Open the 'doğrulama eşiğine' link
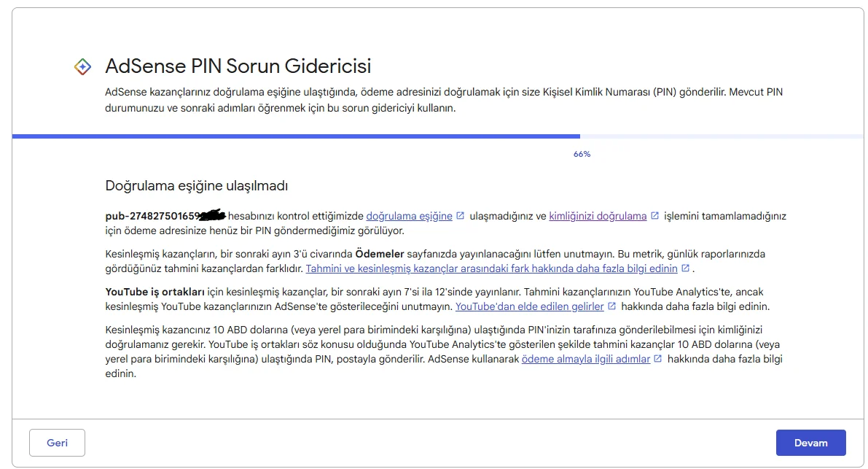868x469 pixels. (409, 216)
